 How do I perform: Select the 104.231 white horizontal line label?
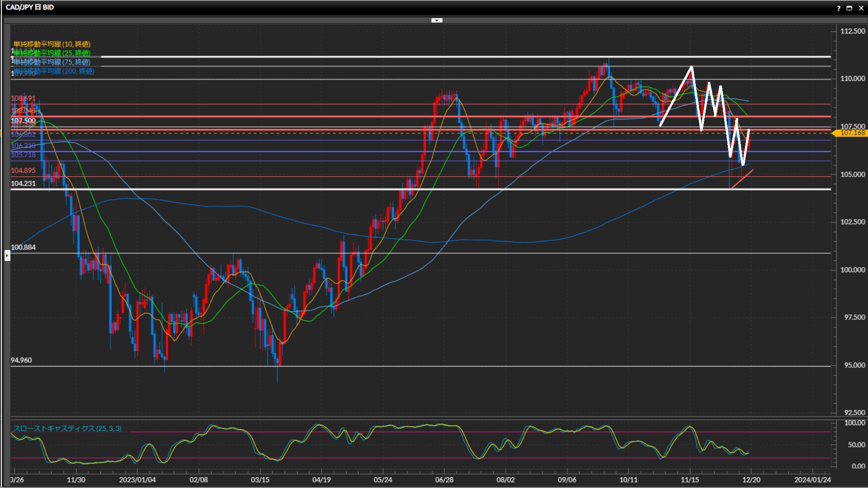coord(23,183)
